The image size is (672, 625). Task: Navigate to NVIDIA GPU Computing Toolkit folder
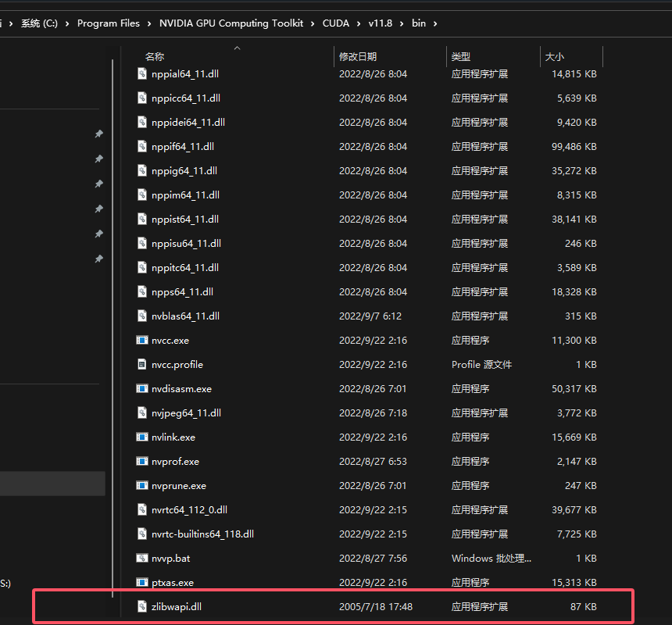(231, 23)
